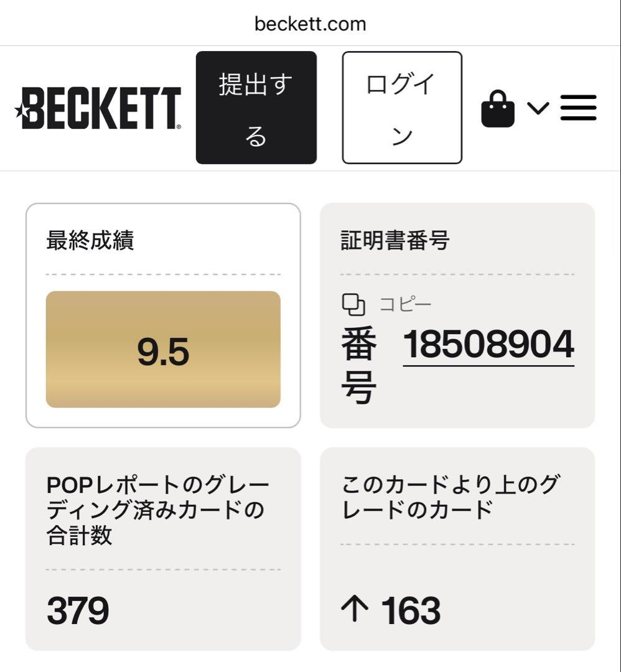Select the 最終成績 heading
The width and height of the screenshot is (621, 672).
(x=90, y=240)
